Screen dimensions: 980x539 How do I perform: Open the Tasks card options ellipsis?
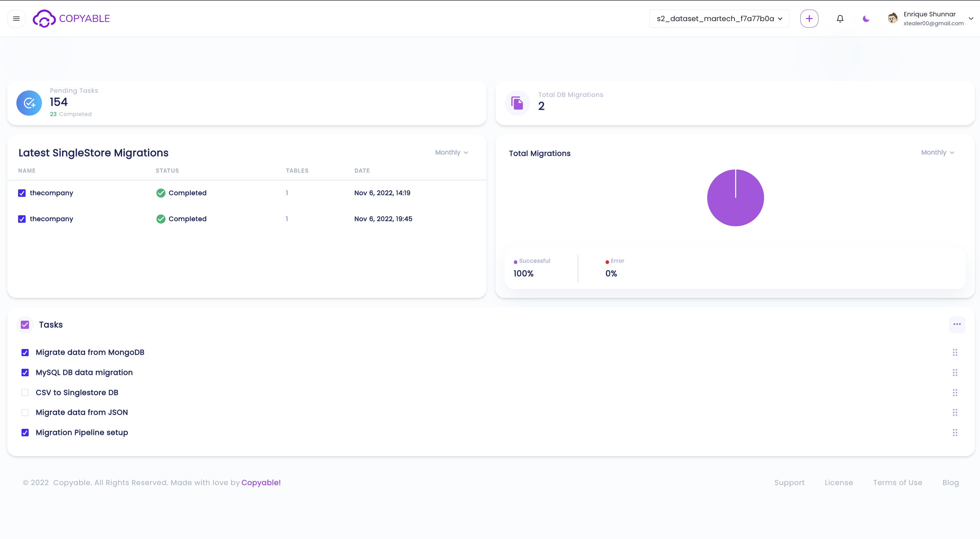coord(957,324)
